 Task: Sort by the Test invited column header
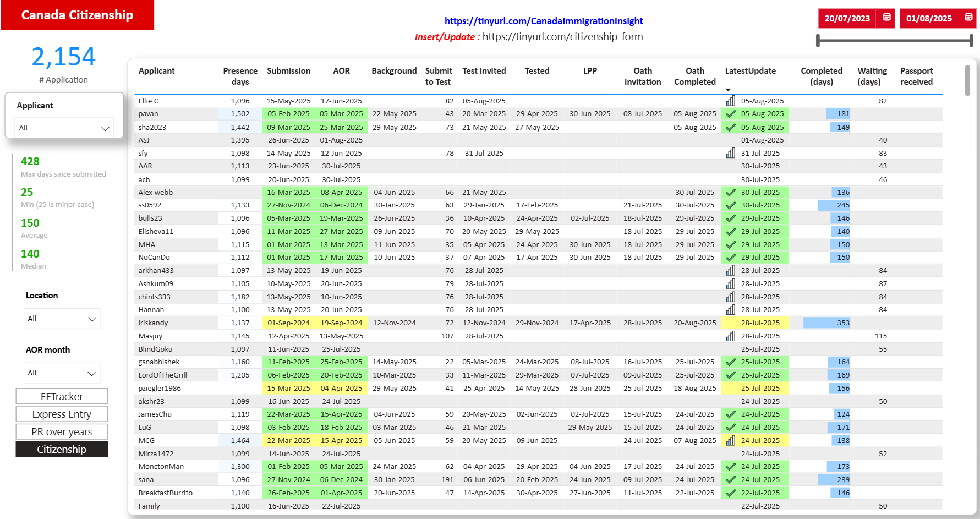coord(484,71)
